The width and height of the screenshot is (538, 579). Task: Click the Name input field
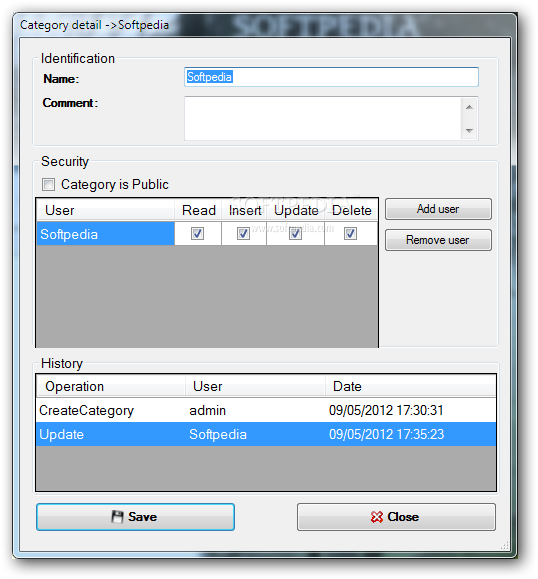331,77
